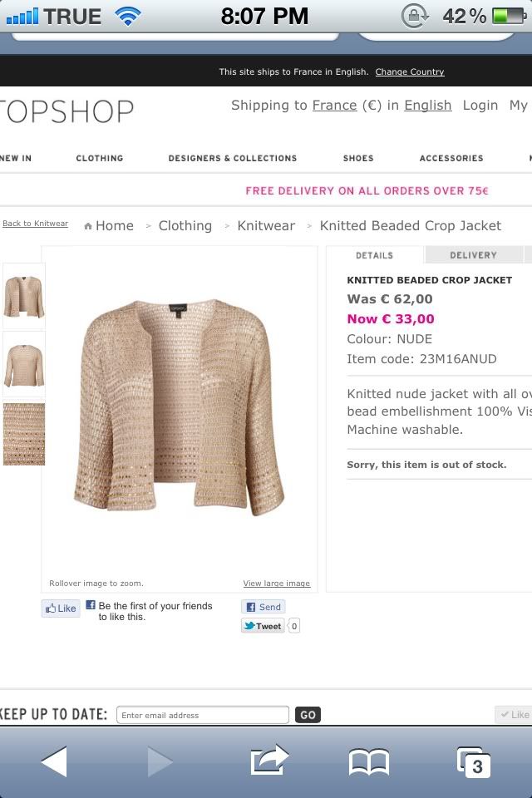Screen dimensions: 532x798
Task: Click the email address input field
Action: (x=202, y=715)
